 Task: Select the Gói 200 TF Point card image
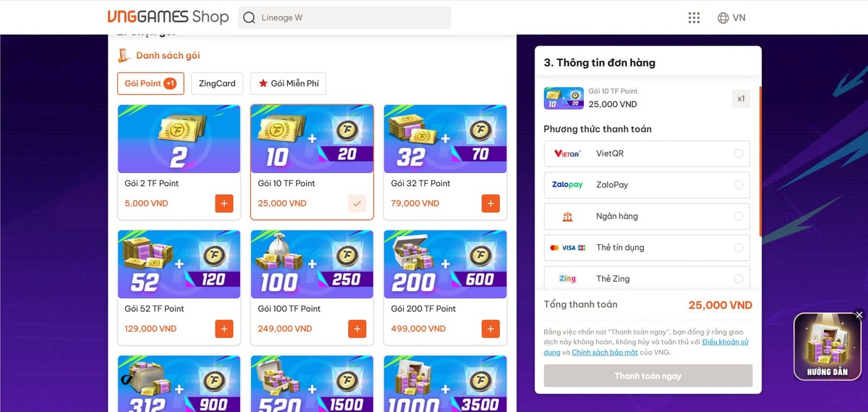(445, 264)
